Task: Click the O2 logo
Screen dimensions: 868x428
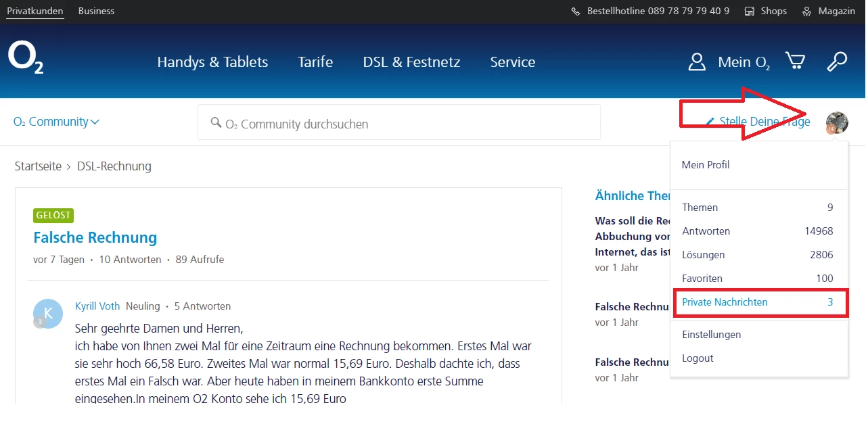Action: coord(26,58)
